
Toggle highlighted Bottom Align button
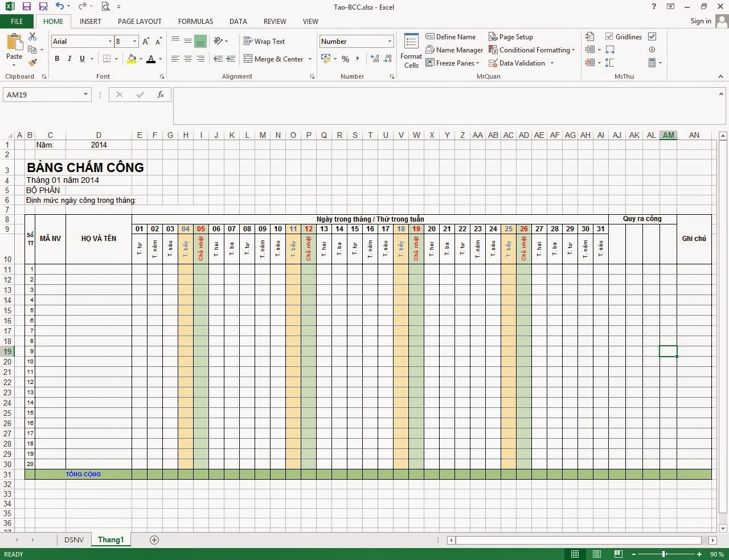(x=200, y=42)
